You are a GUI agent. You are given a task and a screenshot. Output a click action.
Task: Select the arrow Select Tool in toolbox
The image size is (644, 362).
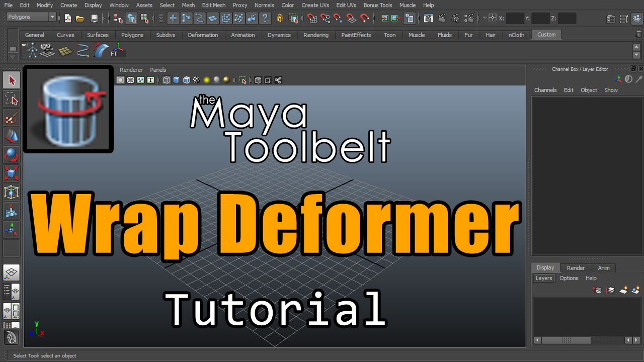(12, 80)
